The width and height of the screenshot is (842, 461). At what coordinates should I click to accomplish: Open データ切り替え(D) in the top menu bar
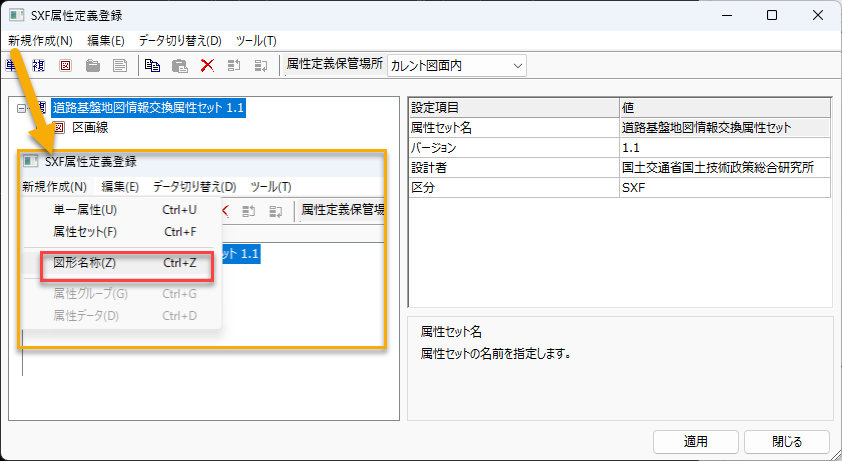coord(180,41)
